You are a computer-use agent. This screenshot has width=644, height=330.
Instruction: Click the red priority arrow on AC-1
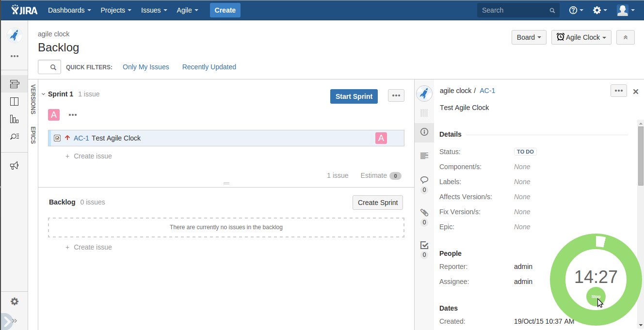[x=67, y=138]
